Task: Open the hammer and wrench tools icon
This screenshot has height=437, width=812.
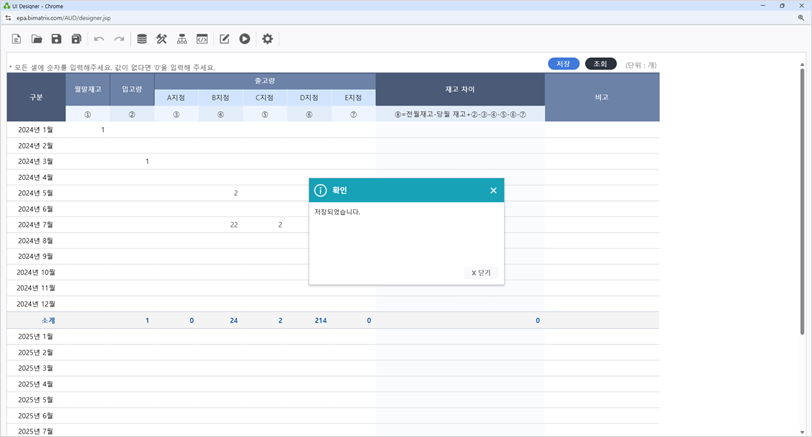Action: coord(162,39)
